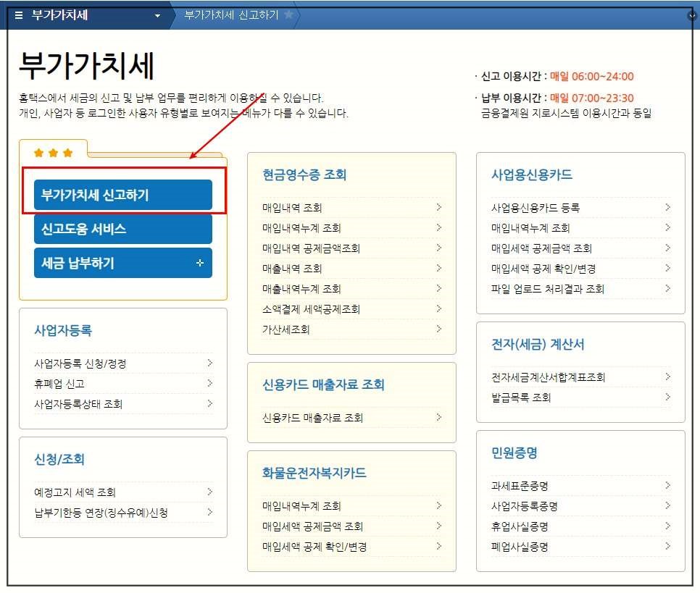Open 사업용신용카드 매입세액 공제 확인/변경 link
The width and height of the screenshot is (700, 593).
click(x=543, y=269)
